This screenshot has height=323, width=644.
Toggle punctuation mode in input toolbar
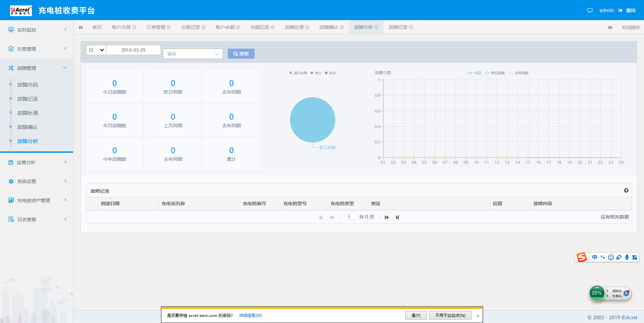click(603, 257)
